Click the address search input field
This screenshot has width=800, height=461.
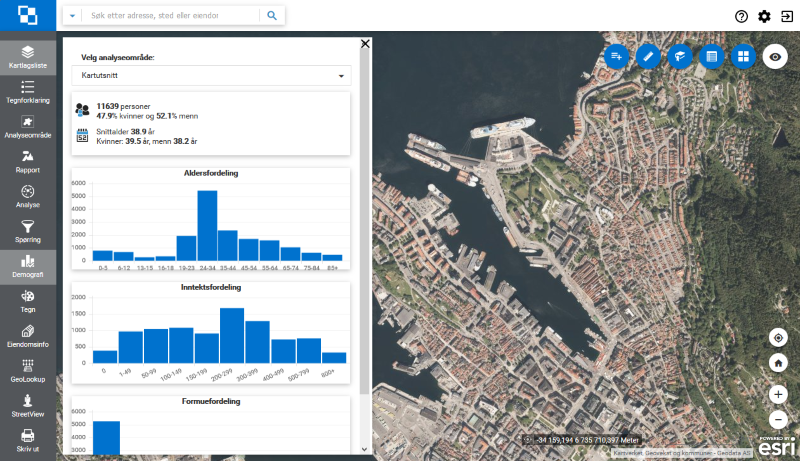click(170, 16)
